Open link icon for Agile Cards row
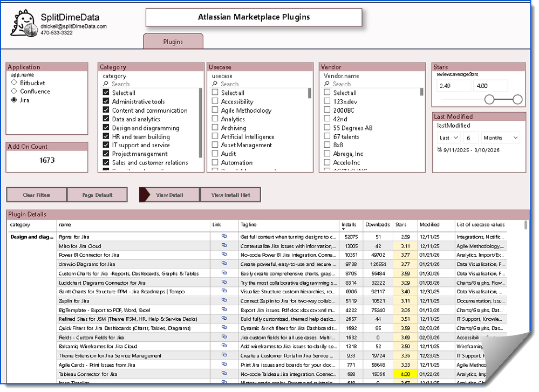The width and height of the screenshot is (539, 392). coord(224,364)
